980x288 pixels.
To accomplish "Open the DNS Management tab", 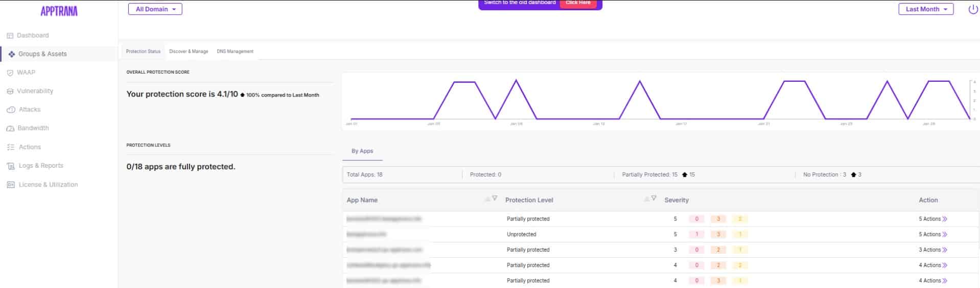I will 235,52.
